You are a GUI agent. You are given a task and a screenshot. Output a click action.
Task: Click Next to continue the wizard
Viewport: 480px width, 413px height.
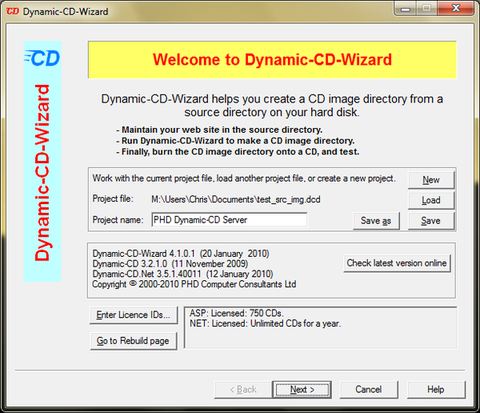pos(302,389)
